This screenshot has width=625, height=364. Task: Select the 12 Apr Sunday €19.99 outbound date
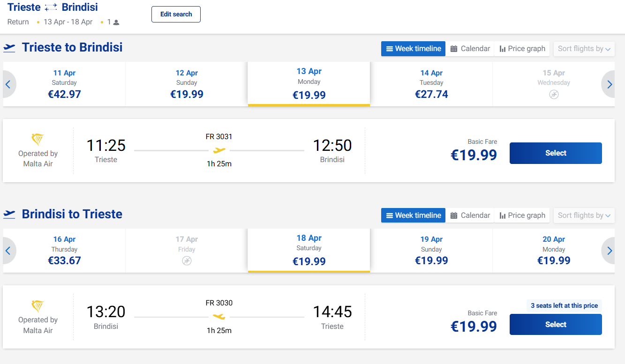(x=187, y=84)
